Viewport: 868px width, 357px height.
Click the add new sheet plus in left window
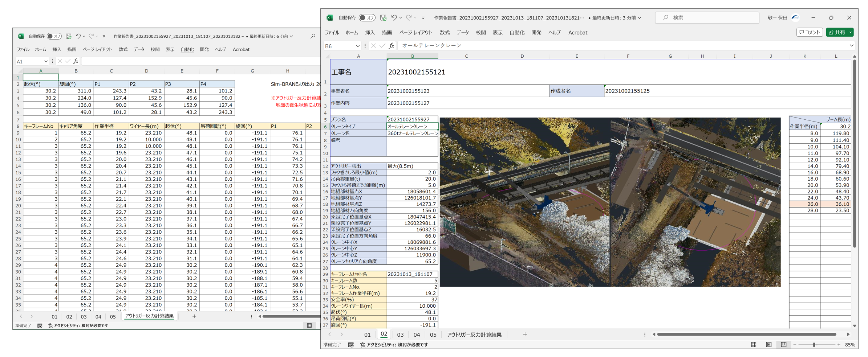tap(194, 316)
